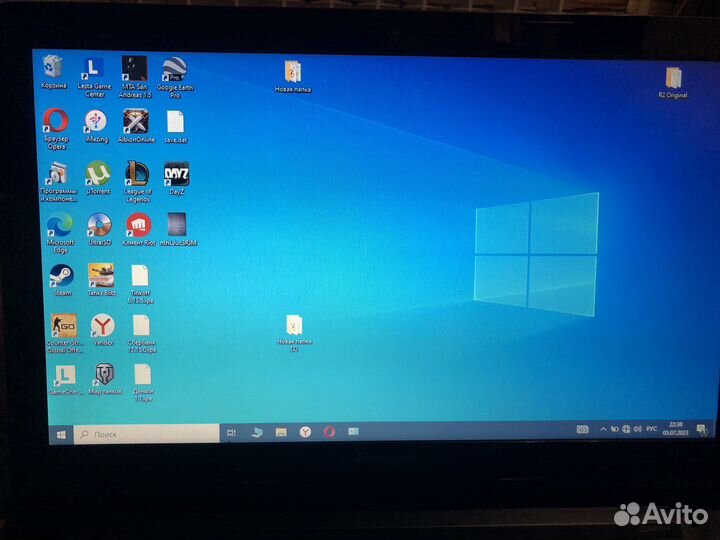The height and width of the screenshot is (540, 720).
Task: Open Task View from the taskbar
Action: click(231, 433)
